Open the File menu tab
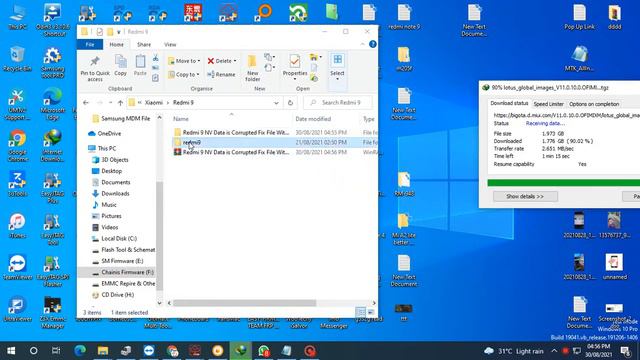This screenshot has width=640, height=360. coord(90,44)
